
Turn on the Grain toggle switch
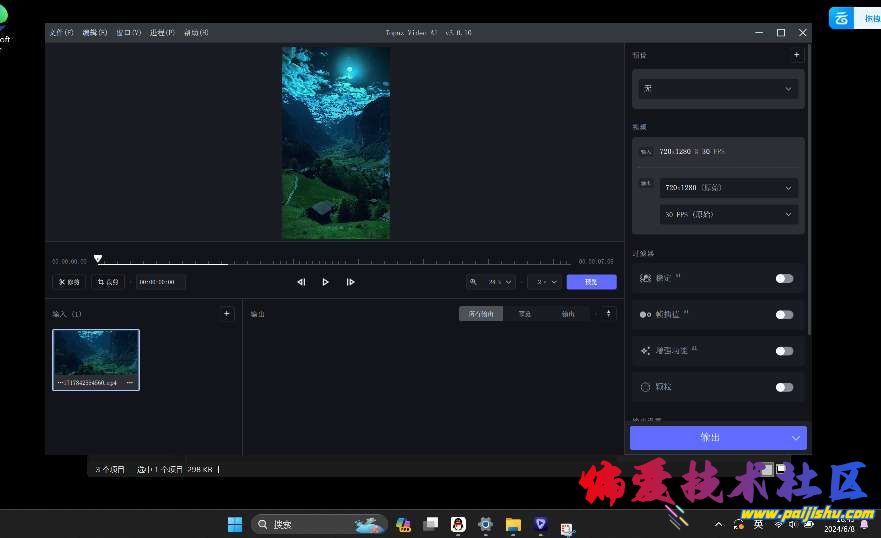click(x=784, y=387)
